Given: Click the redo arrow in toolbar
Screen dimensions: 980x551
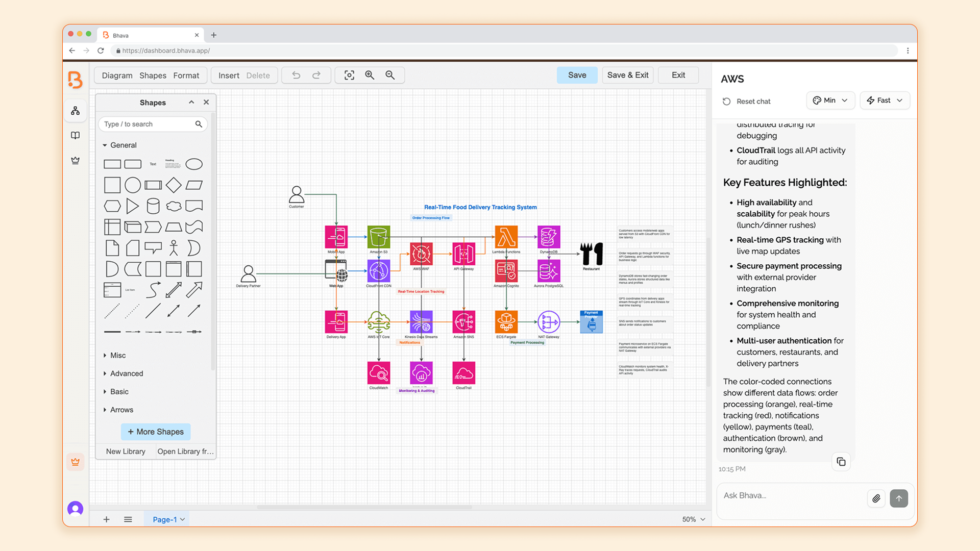Looking at the screenshot, I should pos(316,75).
